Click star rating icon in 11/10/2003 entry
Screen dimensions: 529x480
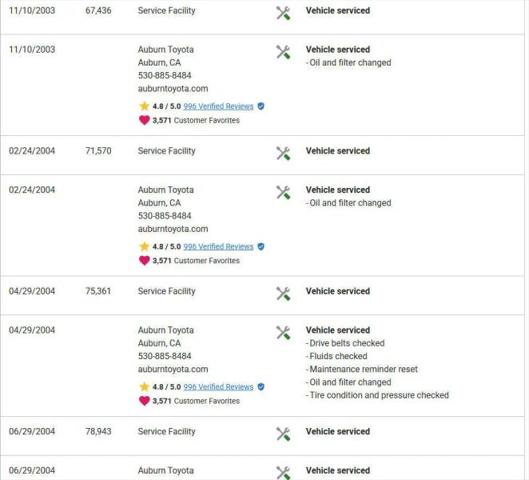pos(144,106)
